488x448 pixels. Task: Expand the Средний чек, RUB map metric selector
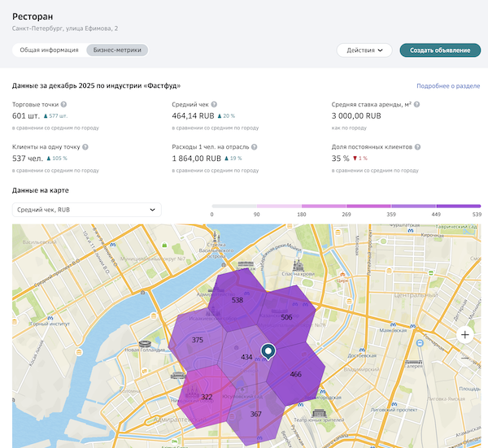coord(86,210)
